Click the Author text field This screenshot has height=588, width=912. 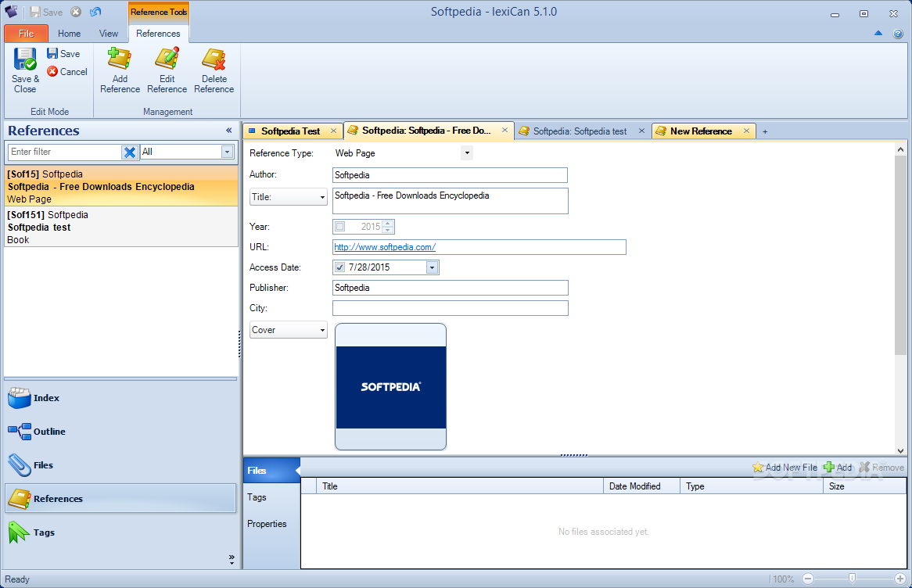(x=450, y=175)
